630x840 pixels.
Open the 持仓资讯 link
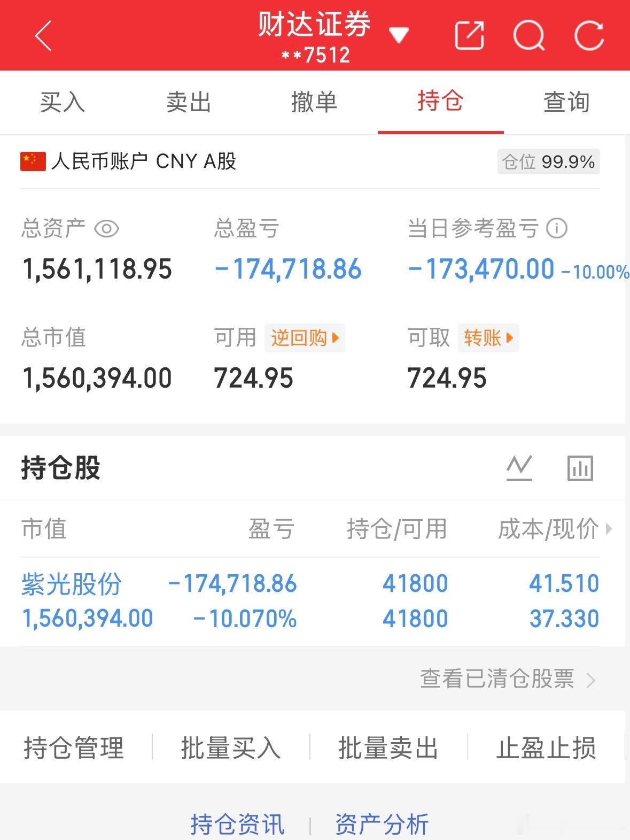(237, 824)
